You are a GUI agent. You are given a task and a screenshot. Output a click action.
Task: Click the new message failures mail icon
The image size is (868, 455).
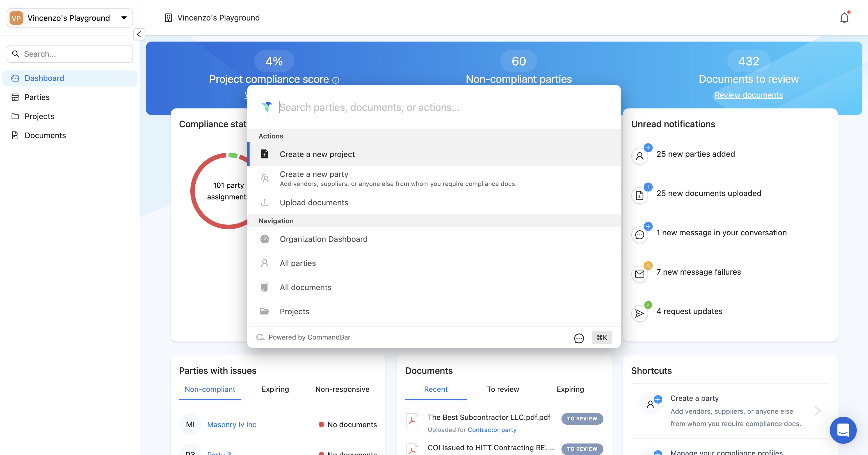coord(639,274)
